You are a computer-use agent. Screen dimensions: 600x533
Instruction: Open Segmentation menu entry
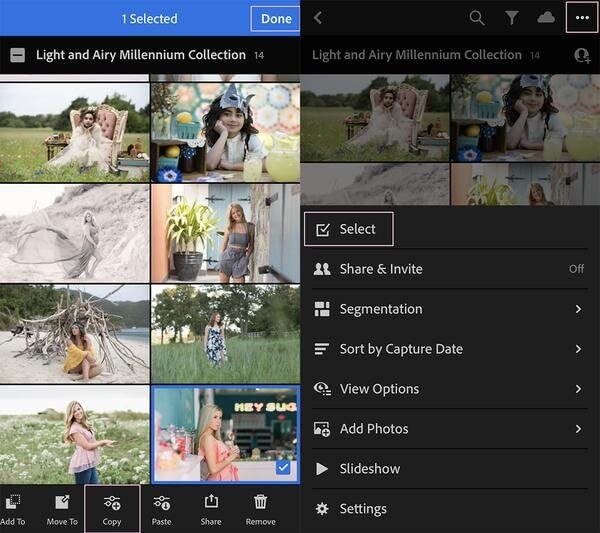(x=450, y=309)
